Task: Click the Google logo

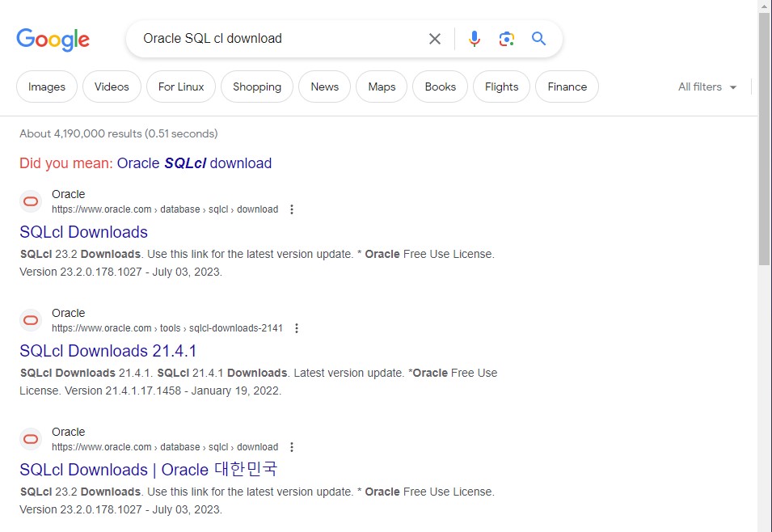Action: [53, 40]
